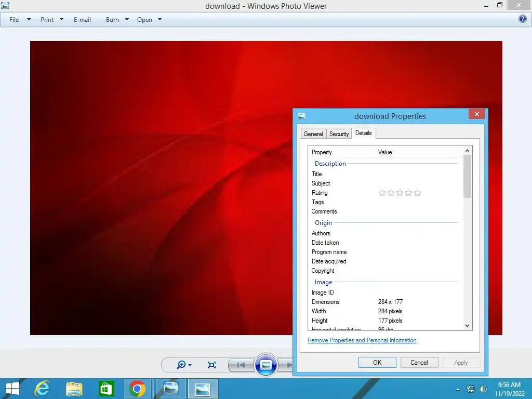532x399 pixels.
Task: Click the Property column header
Action: 341,152
